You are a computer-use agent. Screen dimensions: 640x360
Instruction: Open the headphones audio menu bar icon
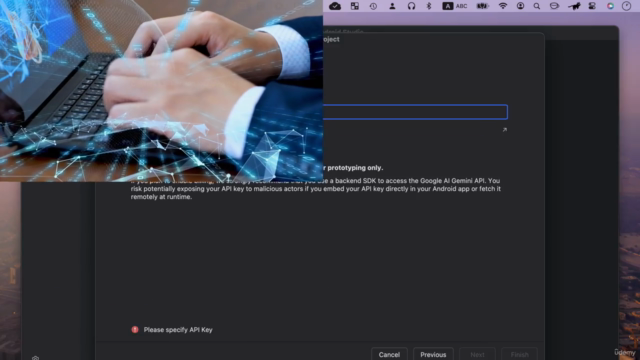(x=411, y=6)
